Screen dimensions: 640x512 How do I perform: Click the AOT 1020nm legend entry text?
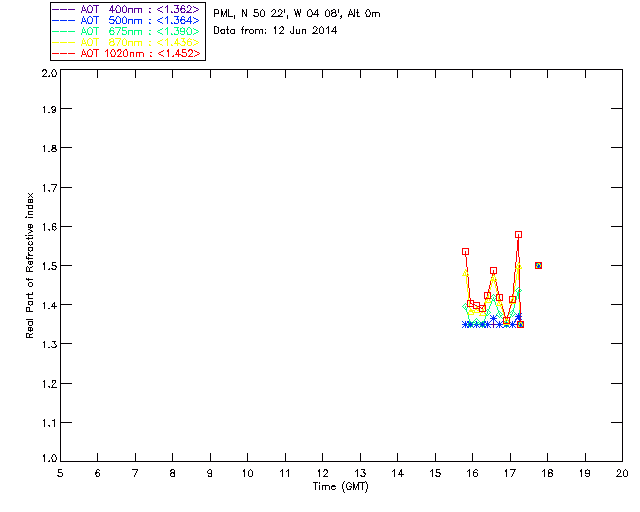[140, 53]
